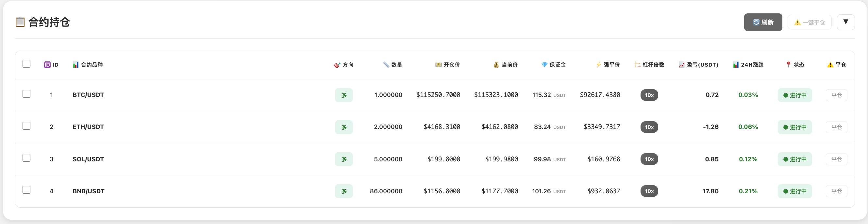Click the current price $1177.7000
868x224 pixels.
pos(500,191)
